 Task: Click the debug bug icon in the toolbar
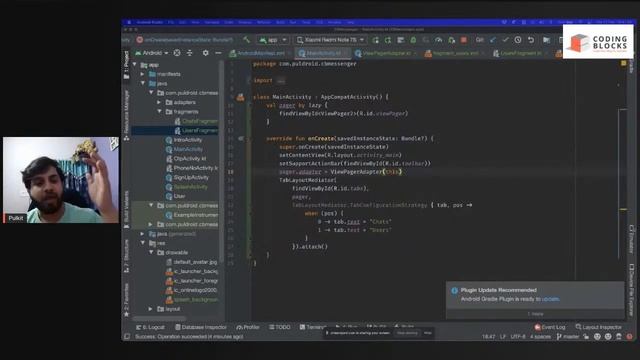(x=413, y=40)
